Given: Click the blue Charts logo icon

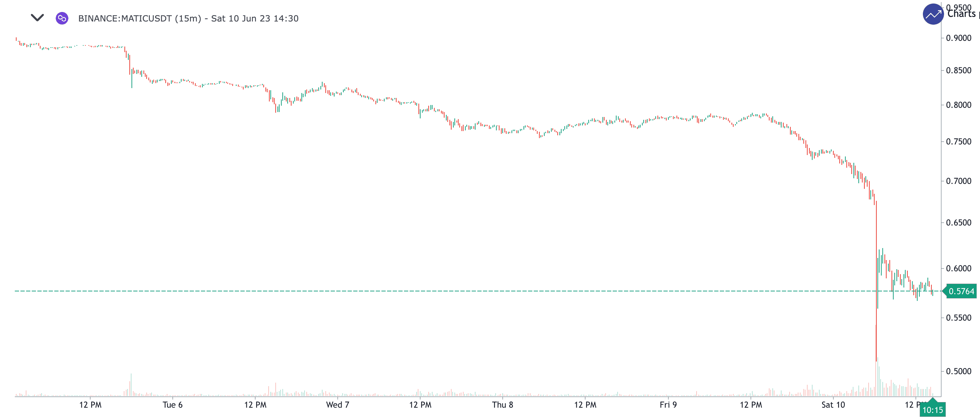Looking at the screenshot, I should pos(932,14).
